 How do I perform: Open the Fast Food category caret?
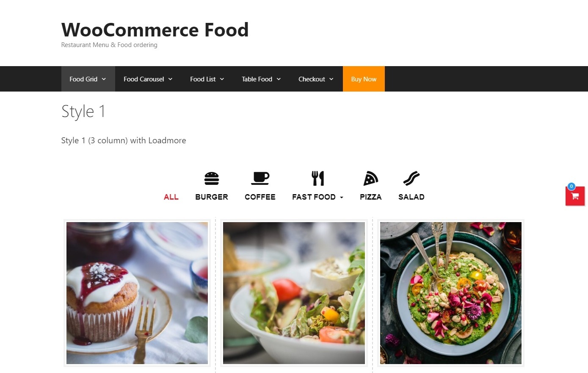342,198
